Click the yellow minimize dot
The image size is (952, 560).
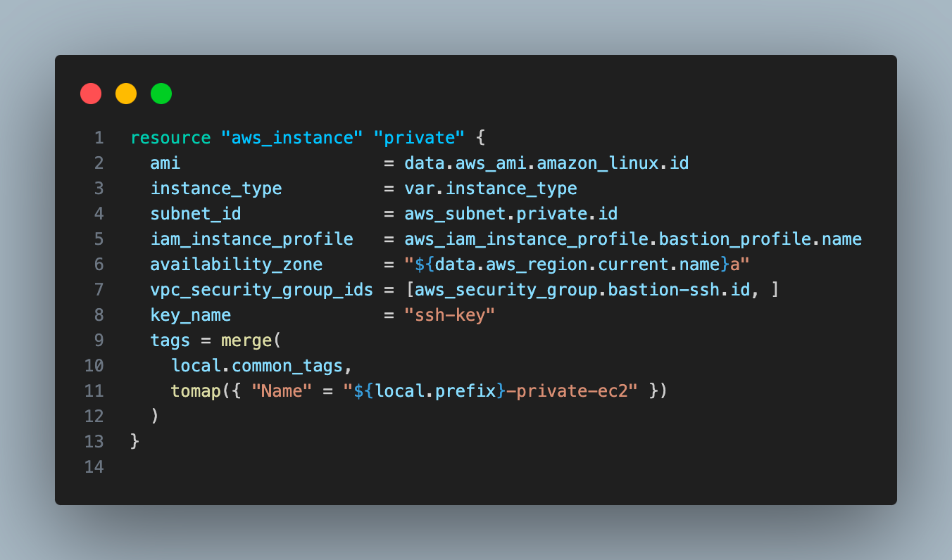[x=126, y=94]
